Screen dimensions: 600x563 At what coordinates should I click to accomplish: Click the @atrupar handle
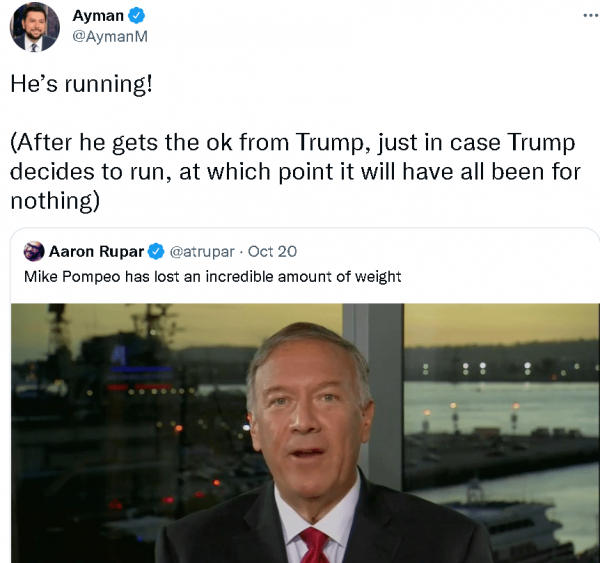tap(202, 251)
